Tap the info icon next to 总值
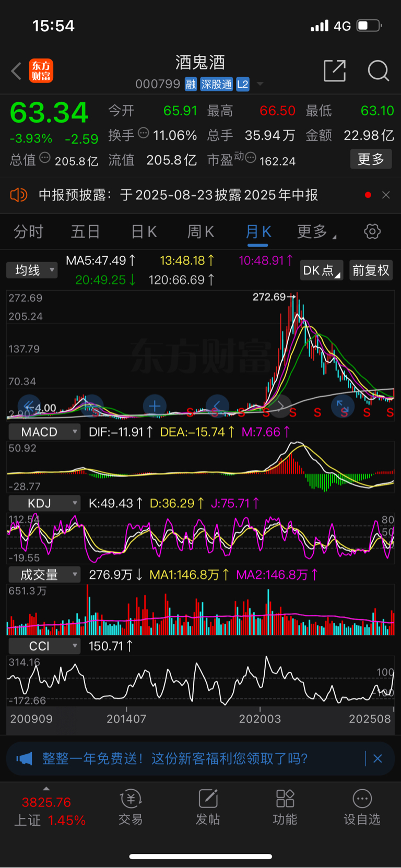 [x=45, y=157]
